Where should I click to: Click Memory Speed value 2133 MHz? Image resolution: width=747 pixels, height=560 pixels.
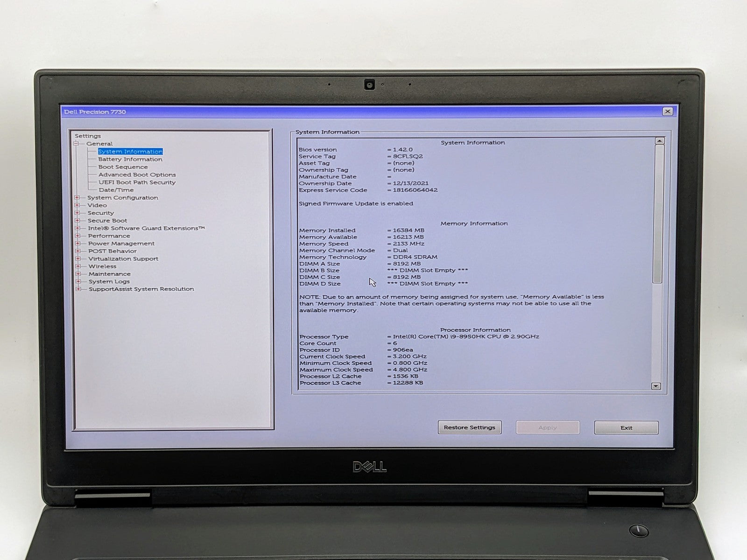click(409, 244)
